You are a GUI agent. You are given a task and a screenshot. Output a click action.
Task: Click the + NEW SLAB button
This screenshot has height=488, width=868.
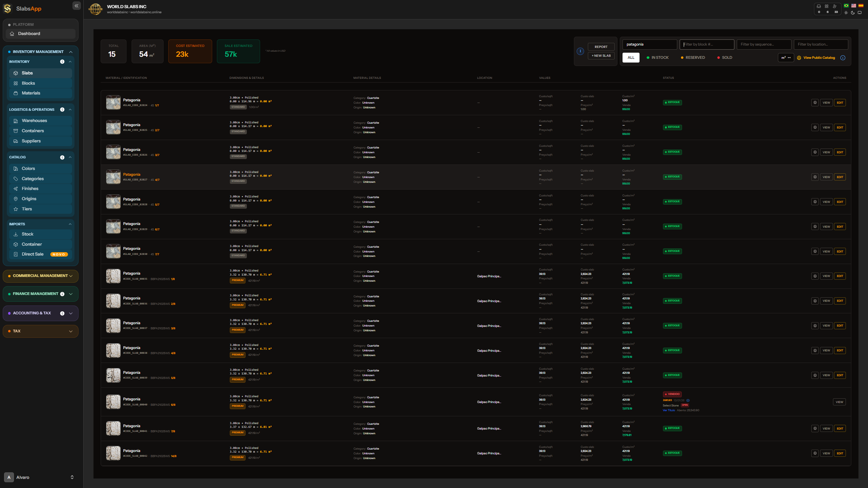[601, 55]
